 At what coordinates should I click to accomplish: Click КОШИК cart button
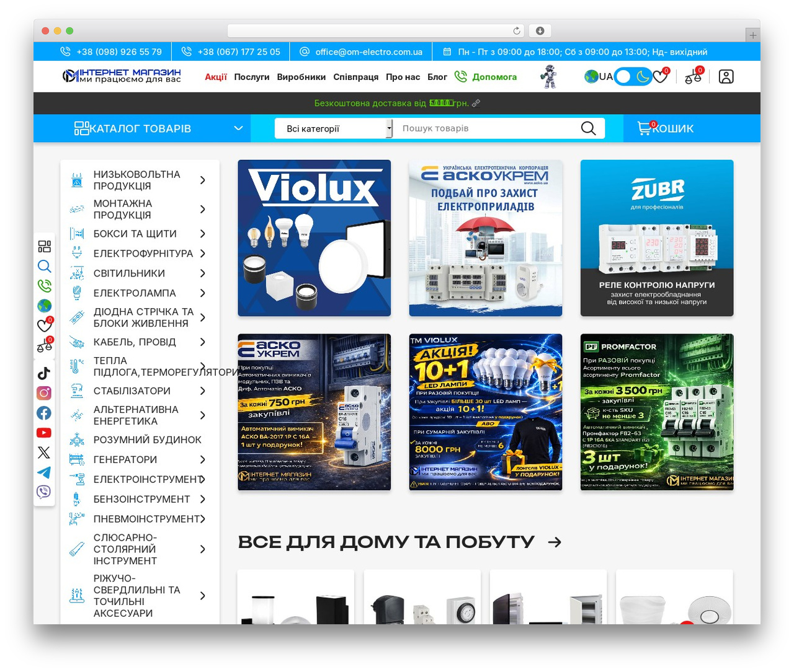(x=666, y=128)
